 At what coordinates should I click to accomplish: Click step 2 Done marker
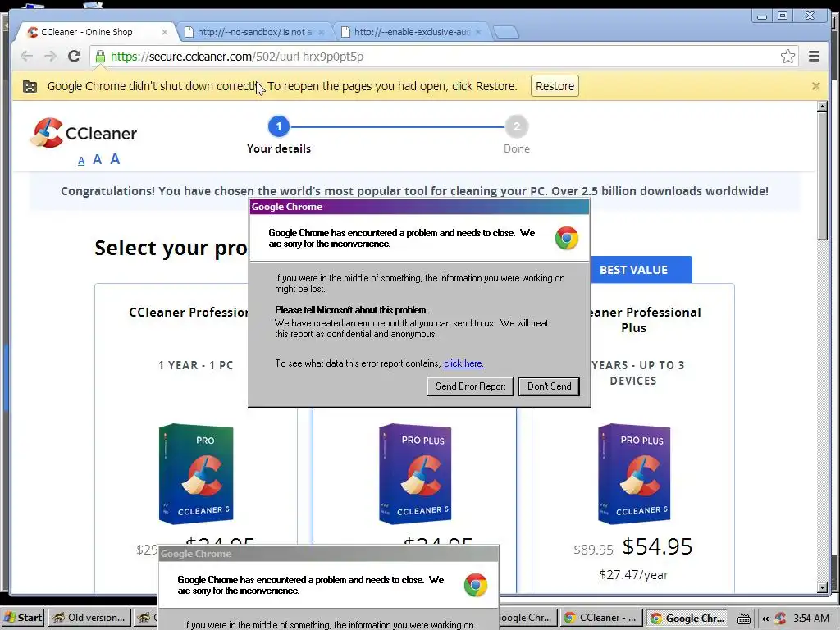click(x=517, y=127)
